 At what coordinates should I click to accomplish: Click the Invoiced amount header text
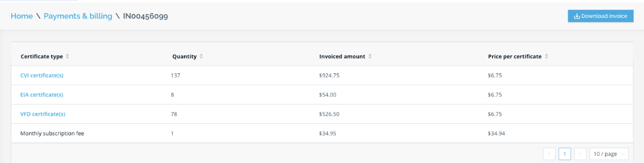pos(342,56)
